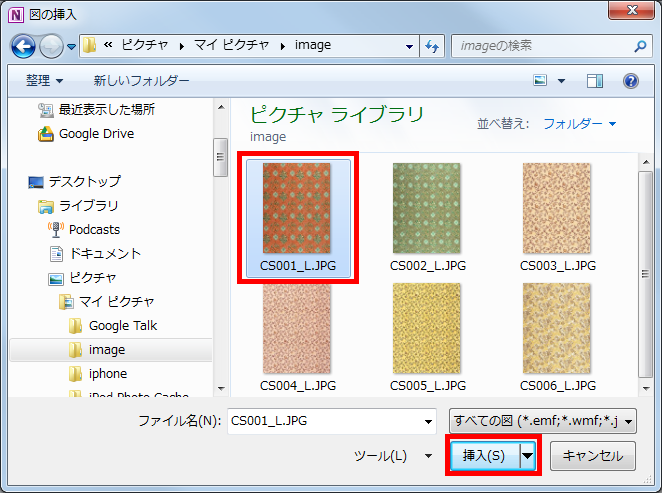This screenshot has height=493, width=662.
Task: Click navigation pane scroll up arrow
Action: point(221,107)
